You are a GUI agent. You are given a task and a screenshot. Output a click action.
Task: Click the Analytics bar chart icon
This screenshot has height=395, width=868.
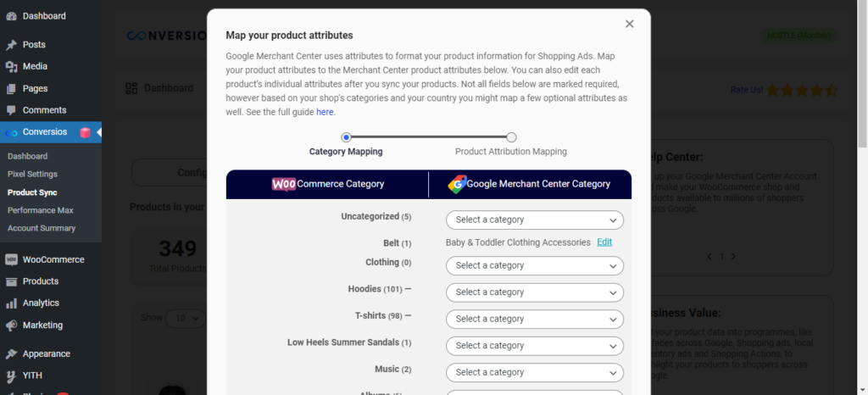point(11,303)
